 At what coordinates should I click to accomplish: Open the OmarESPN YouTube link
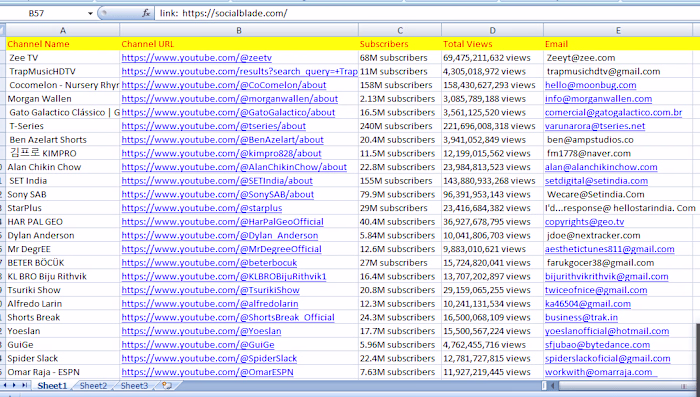coord(207,372)
